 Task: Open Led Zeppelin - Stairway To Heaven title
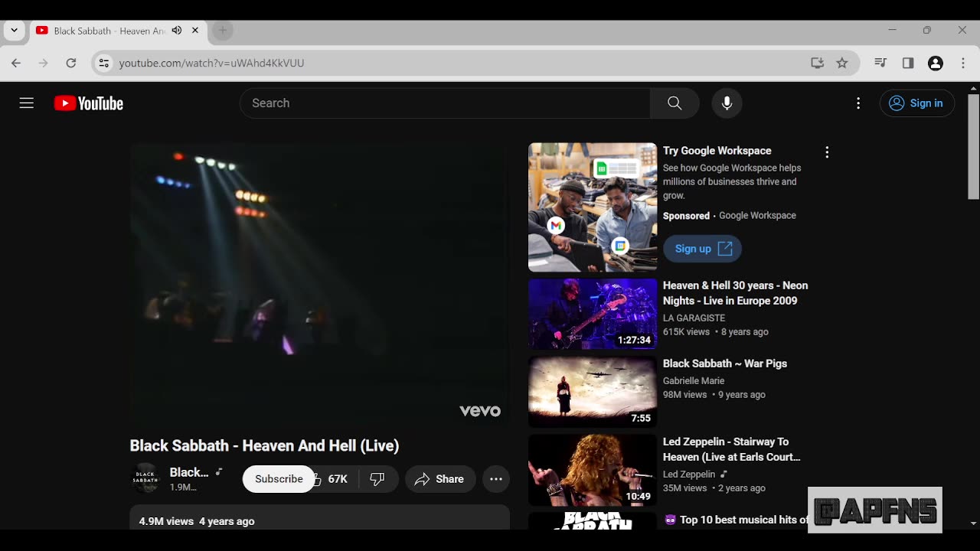731,449
